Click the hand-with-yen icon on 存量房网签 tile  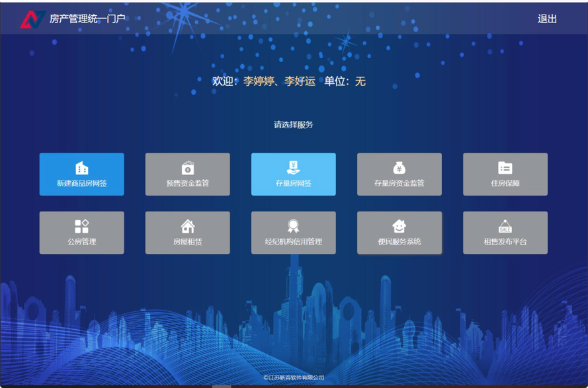[x=293, y=168]
